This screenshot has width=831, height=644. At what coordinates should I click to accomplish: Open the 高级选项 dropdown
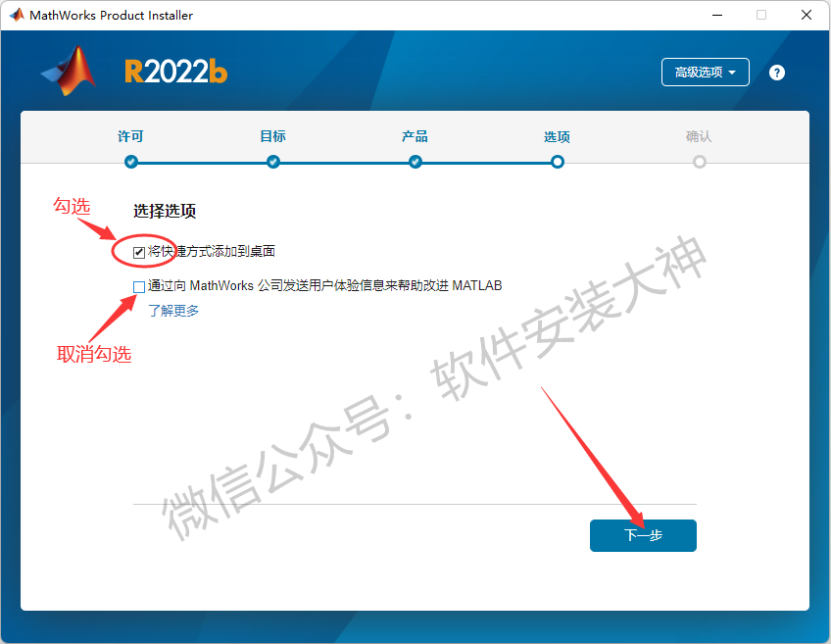[705, 73]
